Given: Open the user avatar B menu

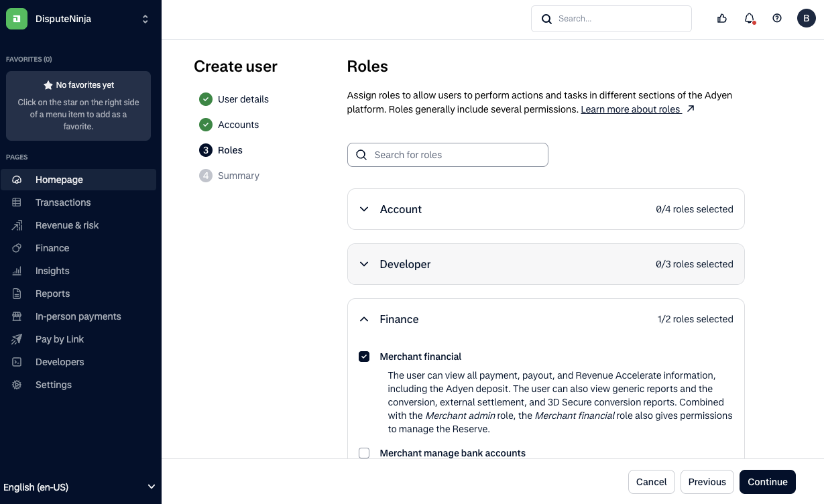Looking at the screenshot, I should [x=807, y=19].
